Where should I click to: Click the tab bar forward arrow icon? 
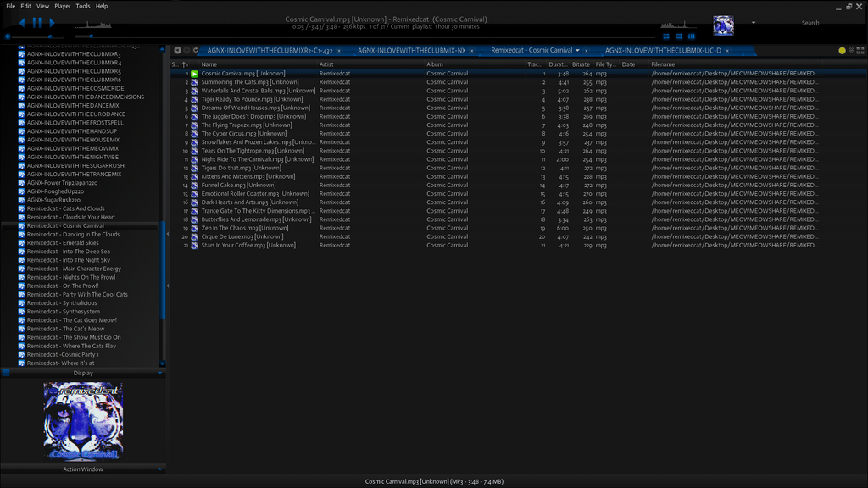point(186,50)
